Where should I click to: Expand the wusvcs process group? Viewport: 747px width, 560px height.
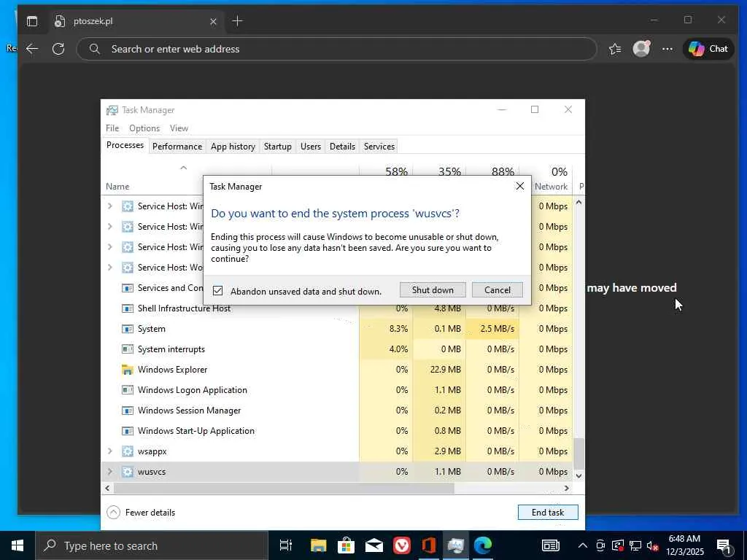110,472
